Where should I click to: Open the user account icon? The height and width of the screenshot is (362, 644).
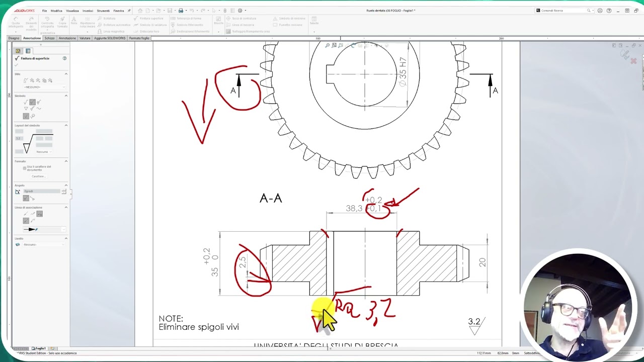600,11
